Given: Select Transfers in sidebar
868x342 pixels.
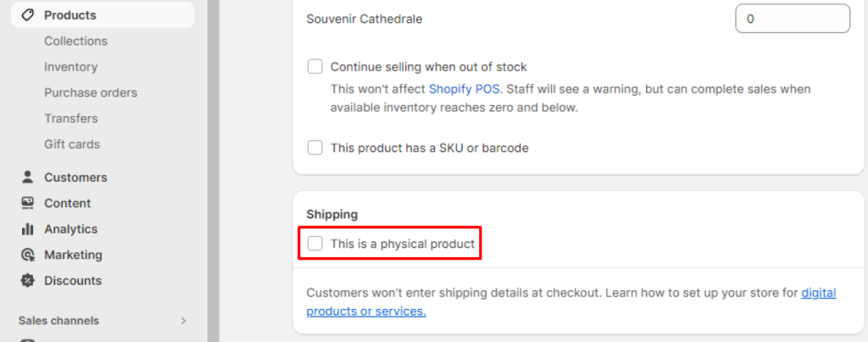Looking at the screenshot, I should coord(70,118).
